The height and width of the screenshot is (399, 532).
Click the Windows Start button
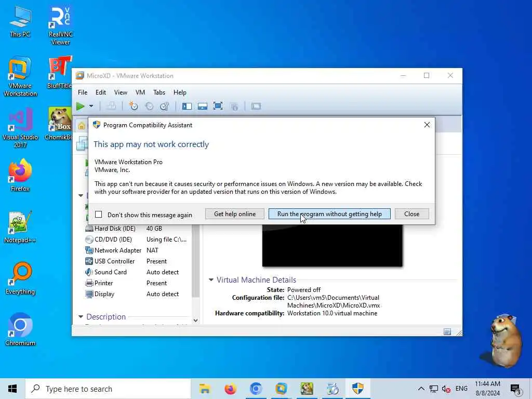coord(12,389)
